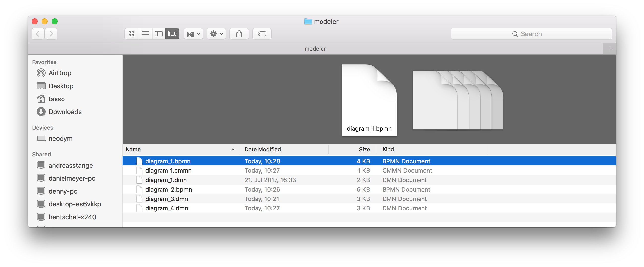This screenshot has height=267, width=644.
Task: Open AirDrop from the sidebar
Action: coord(60,73)
